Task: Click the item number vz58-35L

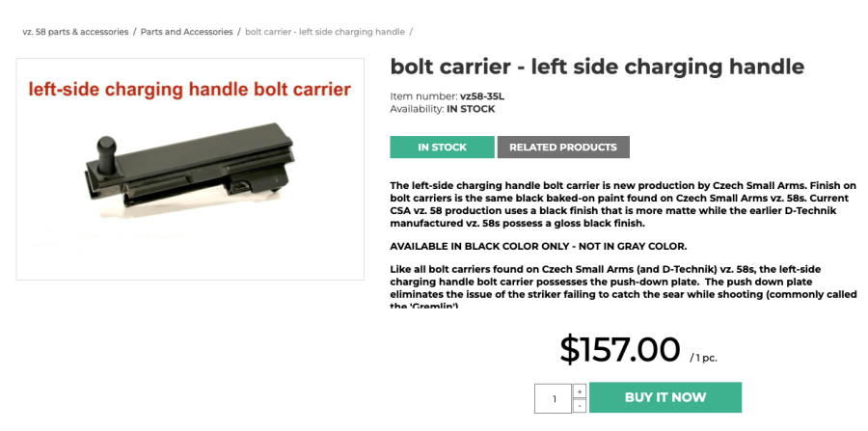Action: [x=482, y=96]
